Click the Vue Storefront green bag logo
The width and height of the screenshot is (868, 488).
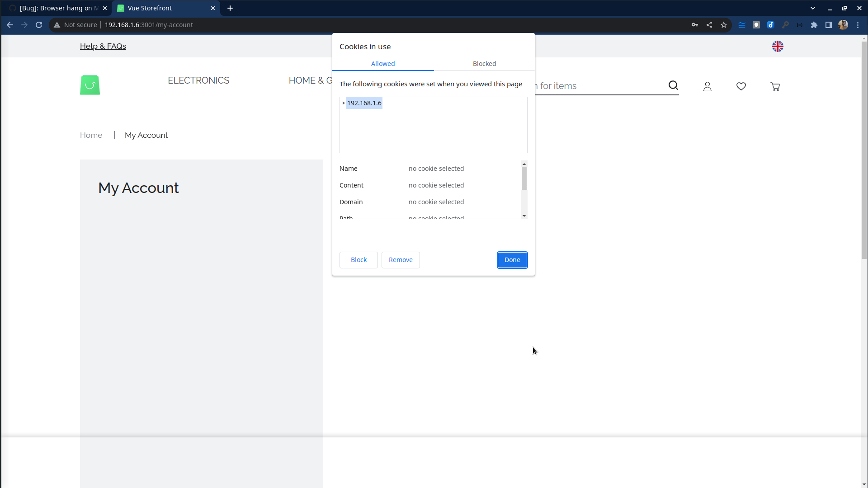90,85
